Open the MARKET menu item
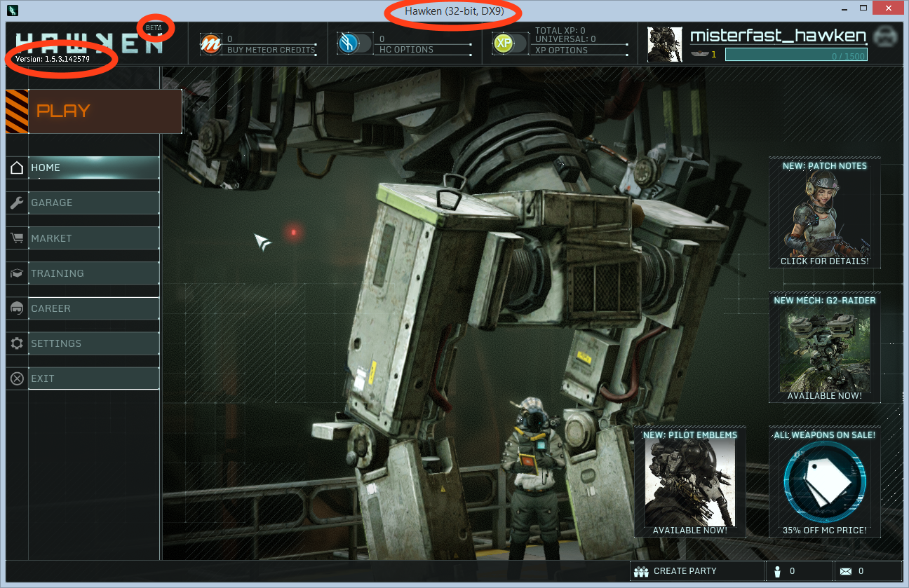 point(94,238)
